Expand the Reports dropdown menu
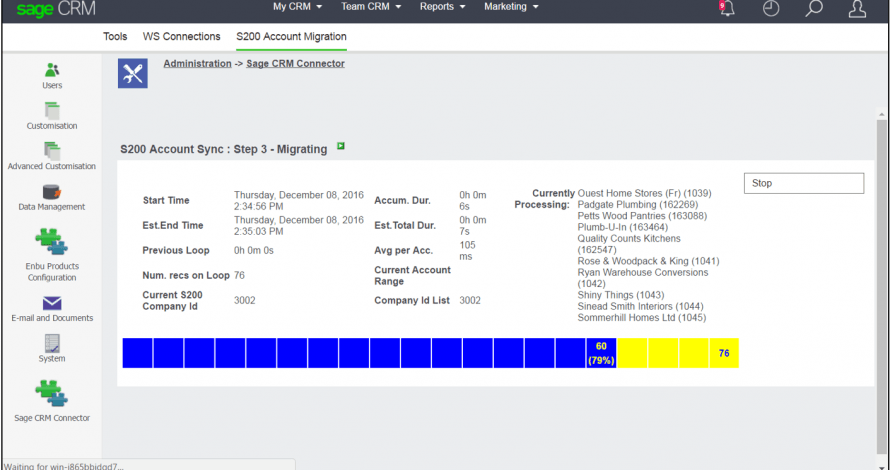Viewport: 890px width, 470px height. pyautogui.click(x=443, y=7)
